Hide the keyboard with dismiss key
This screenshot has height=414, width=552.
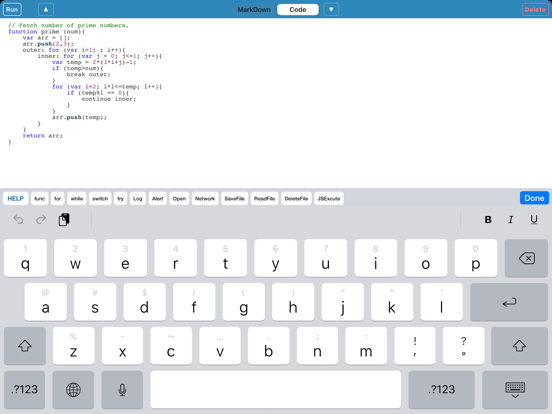point(515,389)
